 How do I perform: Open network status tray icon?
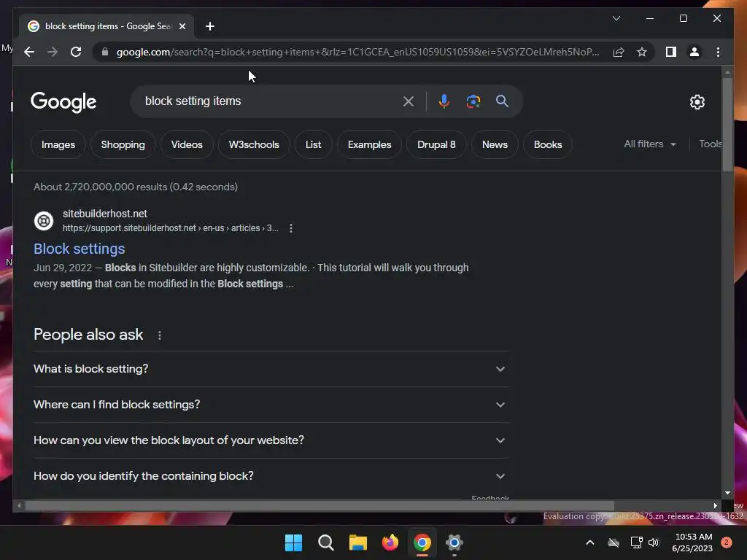click(x=636, y=542)
